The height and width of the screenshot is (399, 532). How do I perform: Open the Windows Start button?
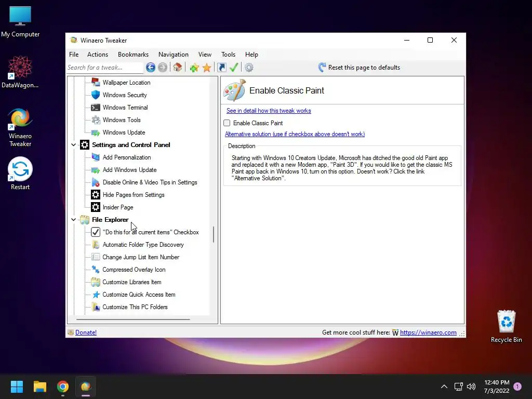(x=17, y=387)
